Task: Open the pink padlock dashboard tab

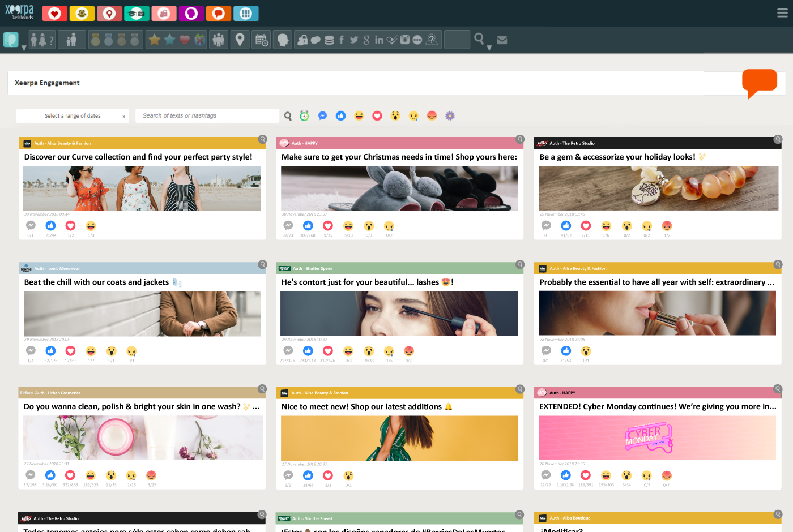Action: point(164,13)
